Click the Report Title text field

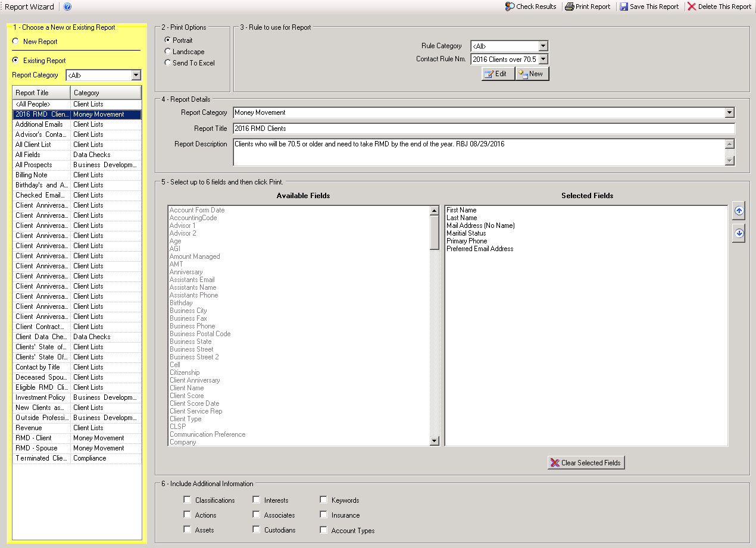tap(483, 129)
